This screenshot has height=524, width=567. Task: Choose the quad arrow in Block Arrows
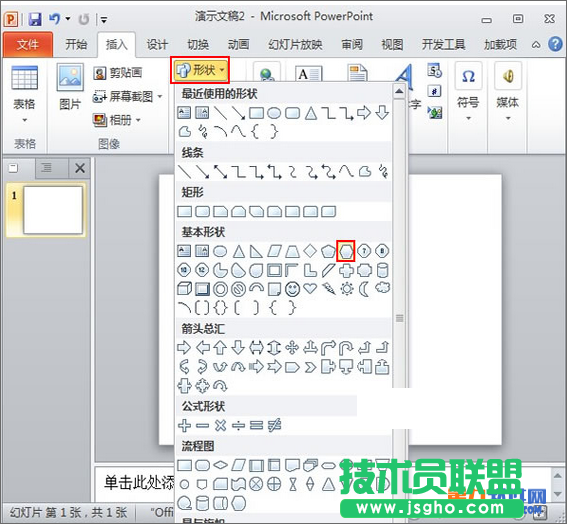(292, 348)
